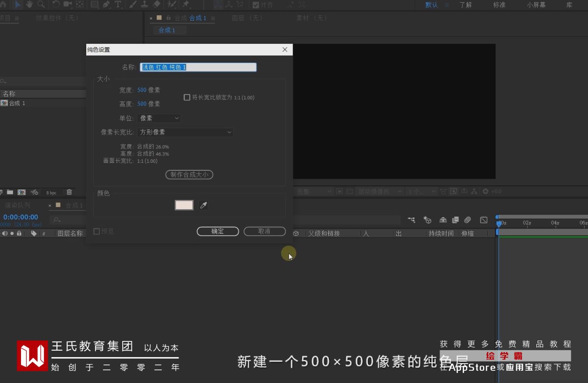Viewport: 588px width, 383px height.
Task: Click the solid 名称 name field
Action: pos(198,67)
